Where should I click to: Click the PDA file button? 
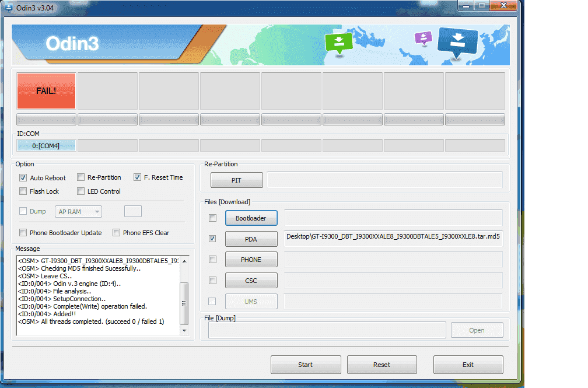251,239
